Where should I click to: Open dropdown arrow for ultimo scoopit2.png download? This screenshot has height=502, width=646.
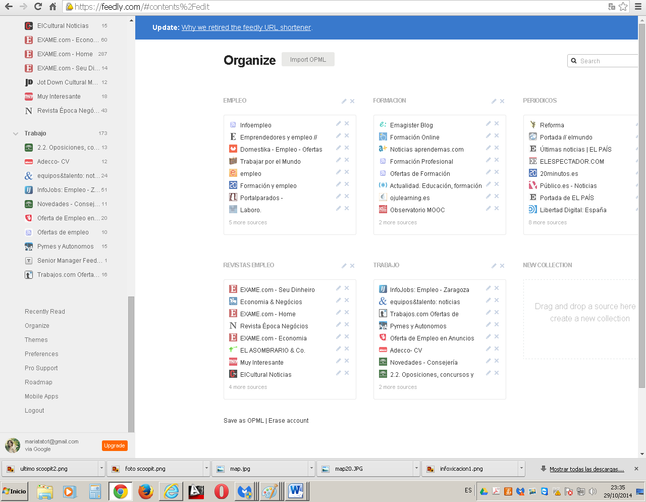pos(101,469)
